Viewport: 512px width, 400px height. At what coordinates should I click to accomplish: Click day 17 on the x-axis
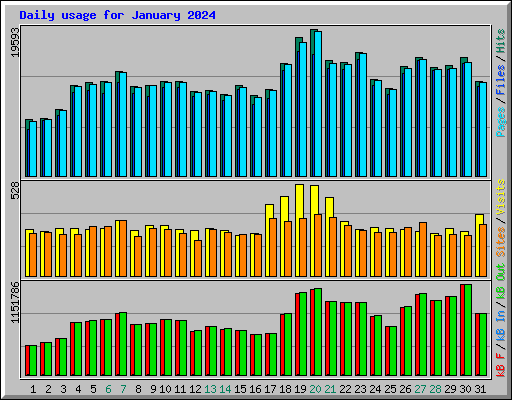(270, 389)
